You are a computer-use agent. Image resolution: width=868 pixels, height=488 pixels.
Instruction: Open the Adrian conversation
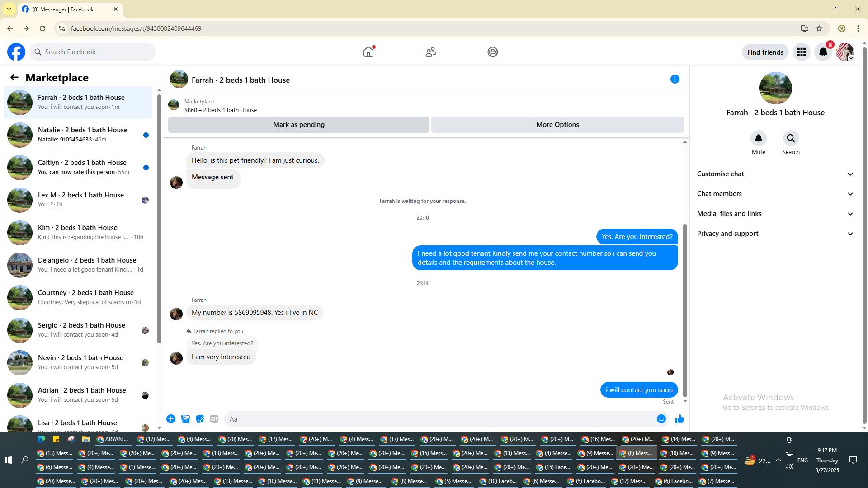(78, 395)
